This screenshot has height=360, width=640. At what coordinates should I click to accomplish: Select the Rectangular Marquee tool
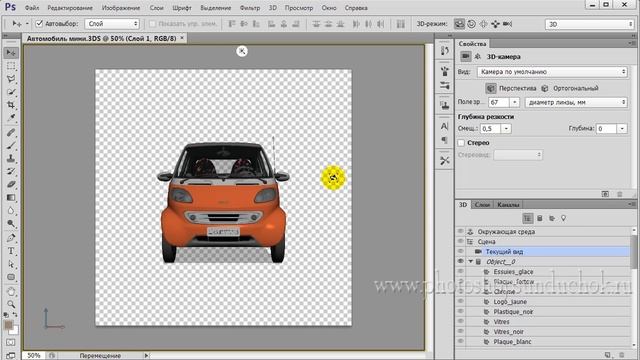point(11,66)
